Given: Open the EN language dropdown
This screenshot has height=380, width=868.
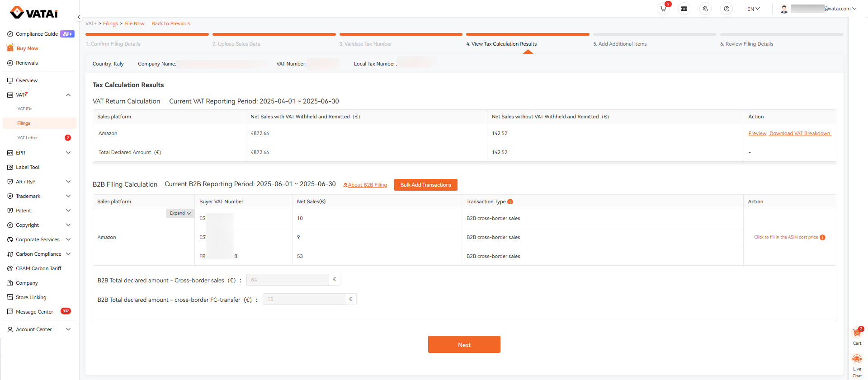Looking at the screenshot, I should pyautogui.click(x=753, y=9).
